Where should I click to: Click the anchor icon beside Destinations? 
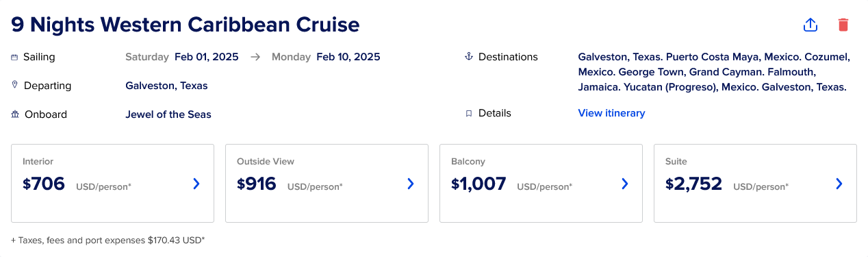tap(469, 57)
